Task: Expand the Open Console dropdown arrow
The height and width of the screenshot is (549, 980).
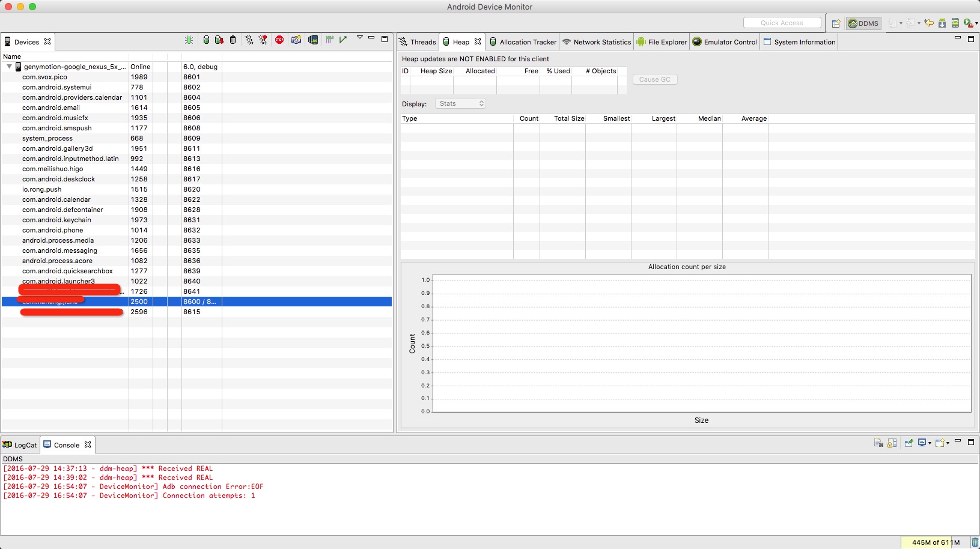Action: pos(948,444)
